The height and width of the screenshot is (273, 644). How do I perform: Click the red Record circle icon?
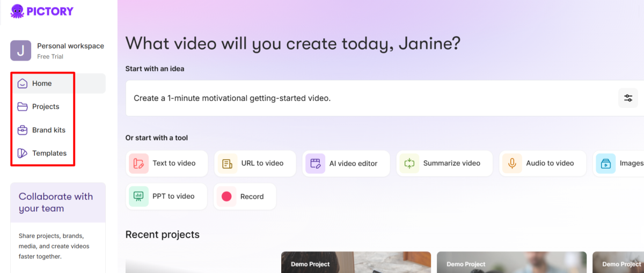point(226,197)
